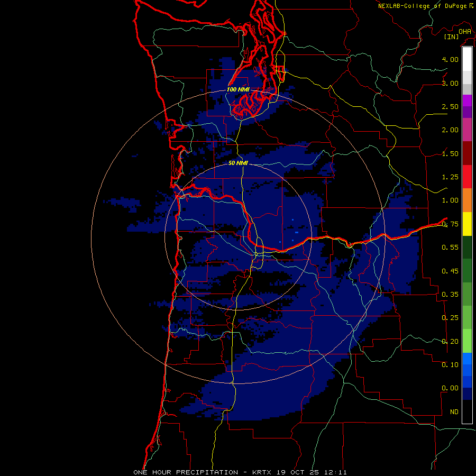Click the 2.00 scale value
This screenshot has width=476, height=476.
450,130
